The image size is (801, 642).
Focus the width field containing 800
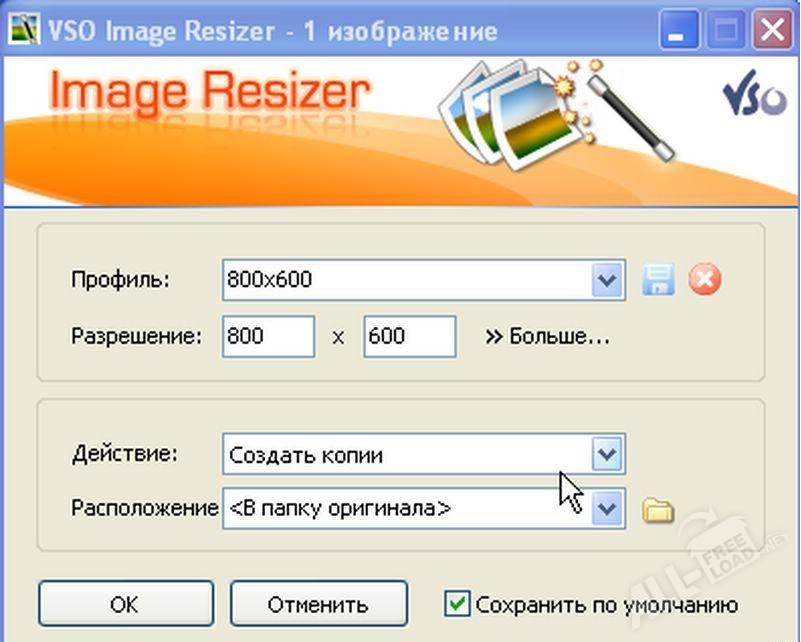(268, 337)
